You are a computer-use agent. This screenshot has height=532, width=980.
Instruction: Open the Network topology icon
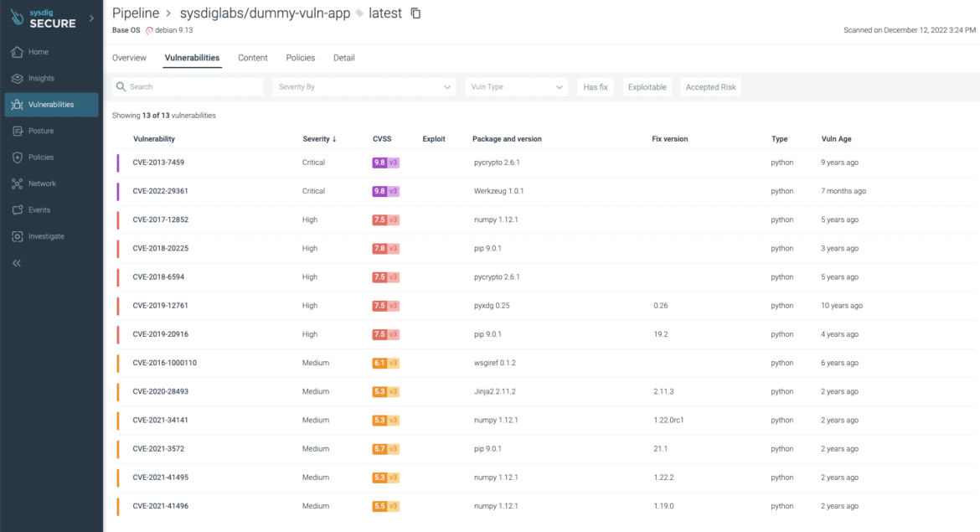(18, 183)
